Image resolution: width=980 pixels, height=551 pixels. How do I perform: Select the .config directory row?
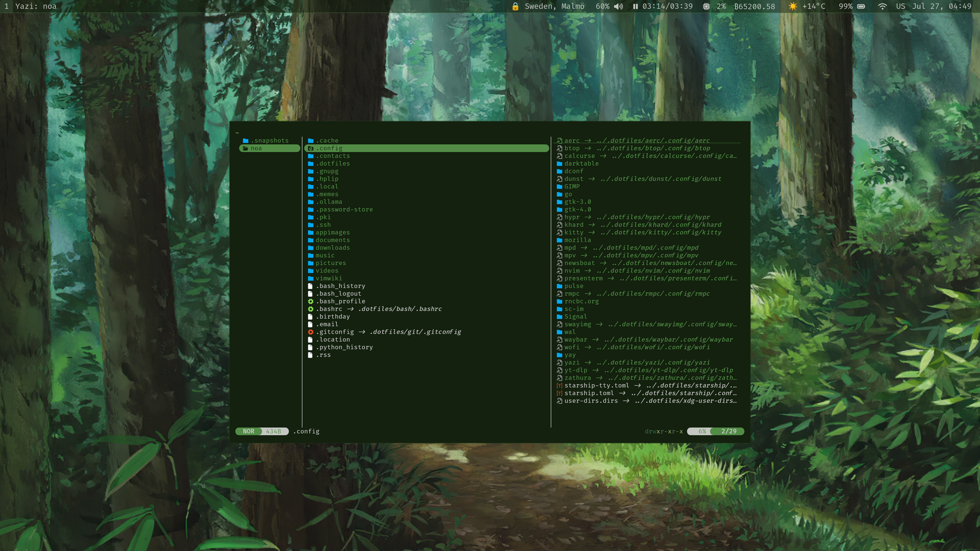point(427,148)
